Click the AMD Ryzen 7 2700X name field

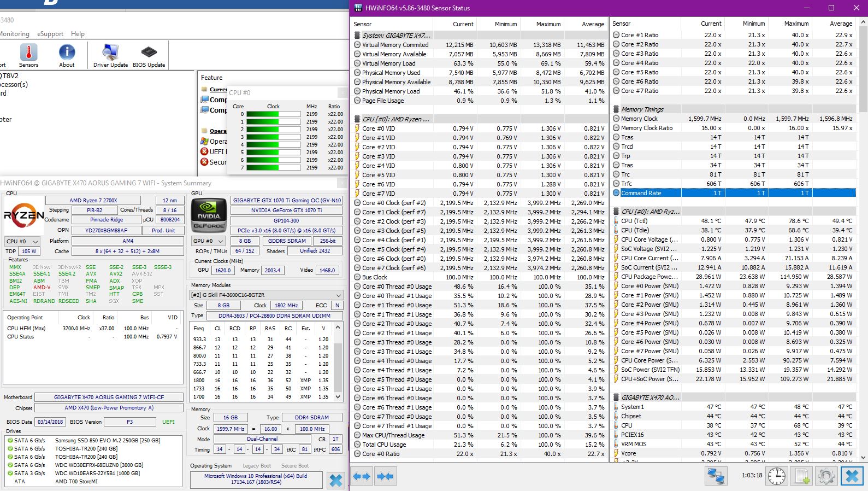pos(93,200)
